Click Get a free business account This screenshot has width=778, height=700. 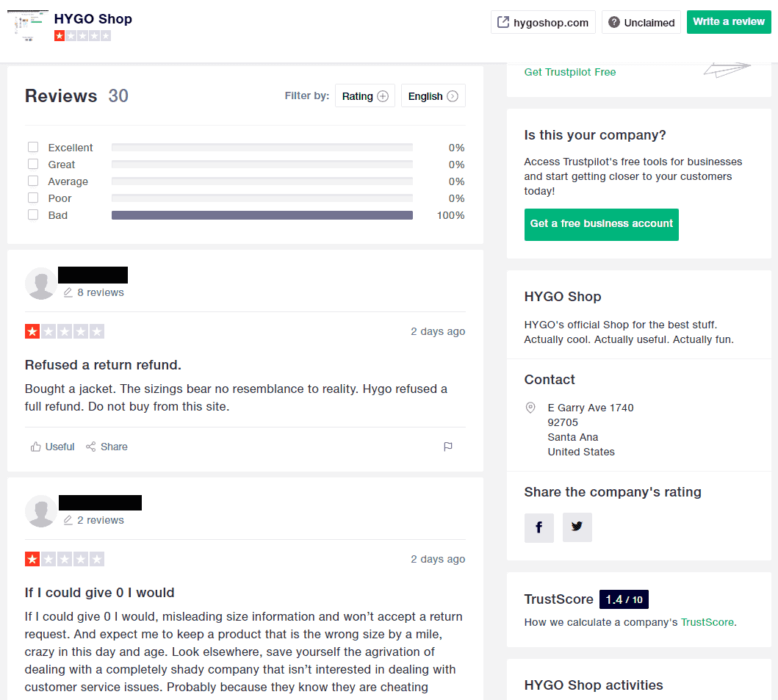click(601, 224)
